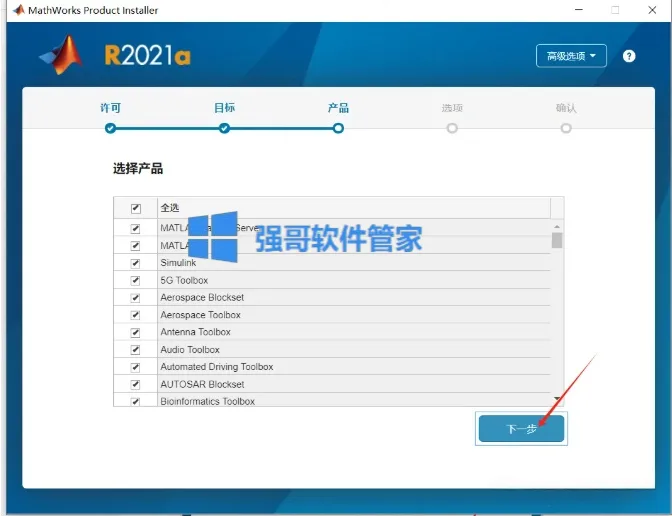Viewport: 672px width, 516px height.
Task: Click the 产品 step circle marker
Action: click(x=338, y=128)
